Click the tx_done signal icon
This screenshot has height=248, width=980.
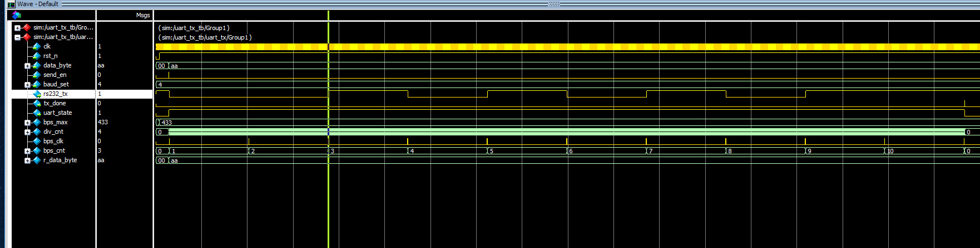click(37, 103)
